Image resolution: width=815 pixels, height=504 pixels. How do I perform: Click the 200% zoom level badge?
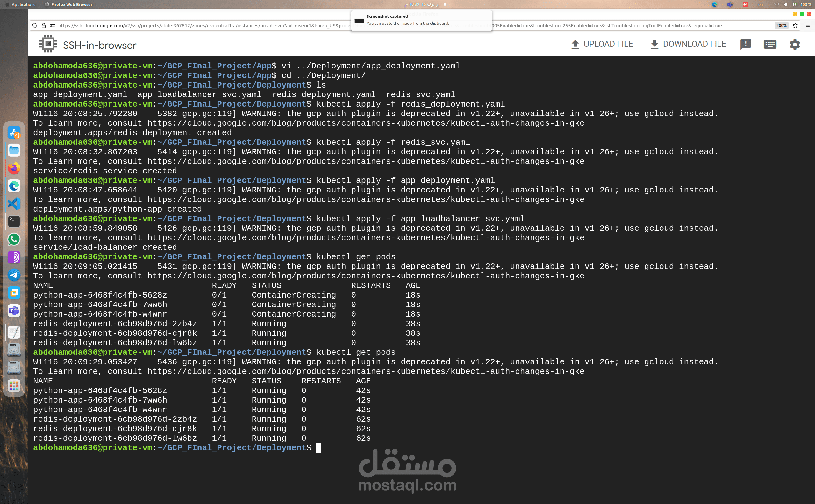tap(781, 26)
